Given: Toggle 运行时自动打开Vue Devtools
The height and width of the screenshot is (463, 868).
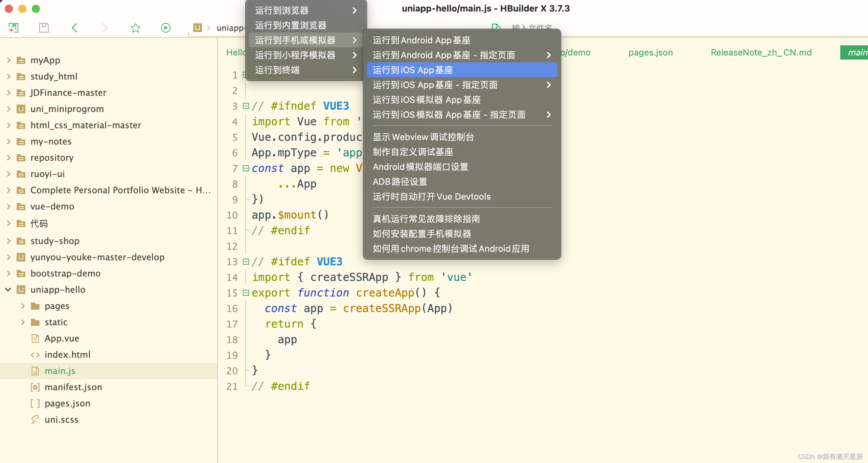Looking at the screenshot, I should (462, 196).
